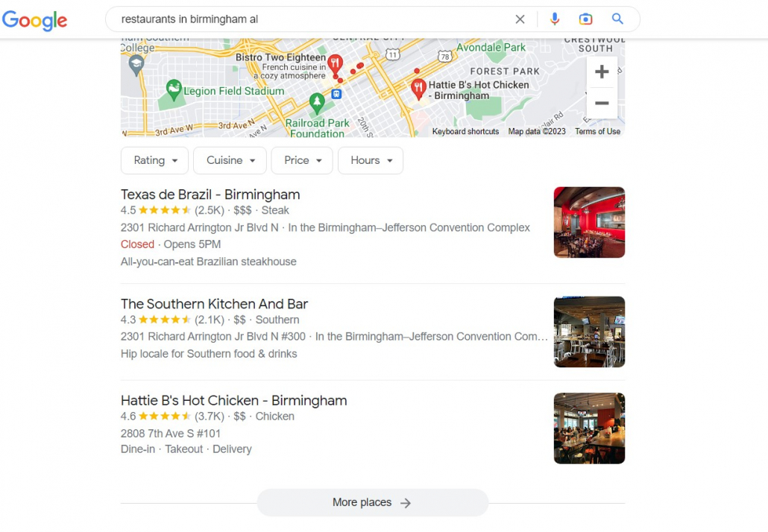Click the More places button
768x532 pixels.
point(372,503)
